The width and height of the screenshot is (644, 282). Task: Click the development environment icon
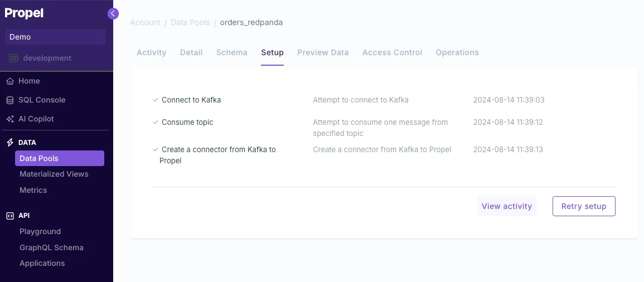click(14, 59)
